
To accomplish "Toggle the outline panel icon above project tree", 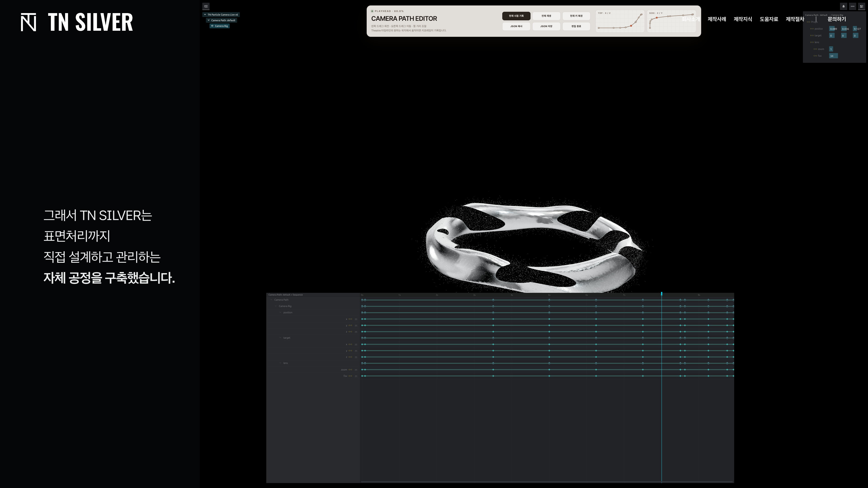I will 206,6.
